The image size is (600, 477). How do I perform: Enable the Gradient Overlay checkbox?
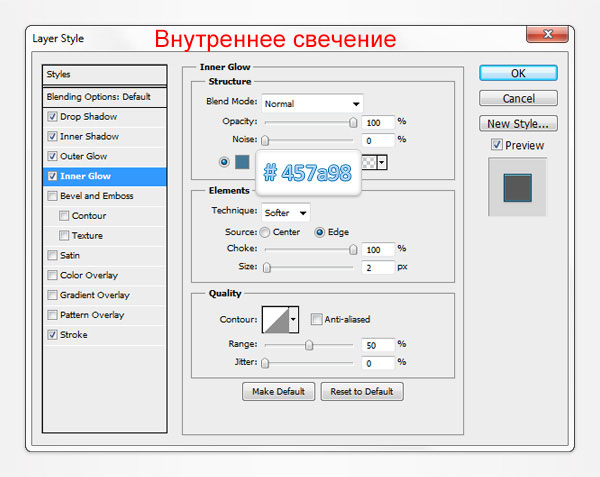pos(52,295)
